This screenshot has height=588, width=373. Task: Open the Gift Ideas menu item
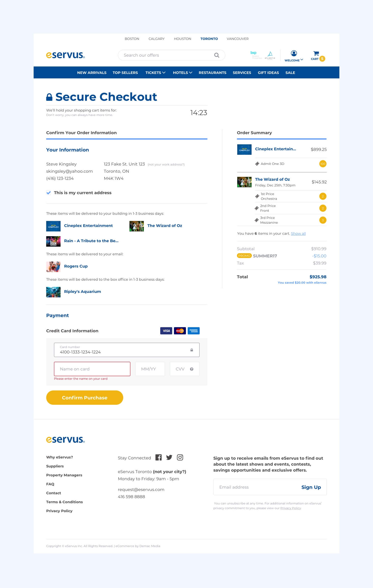[268, 73]
